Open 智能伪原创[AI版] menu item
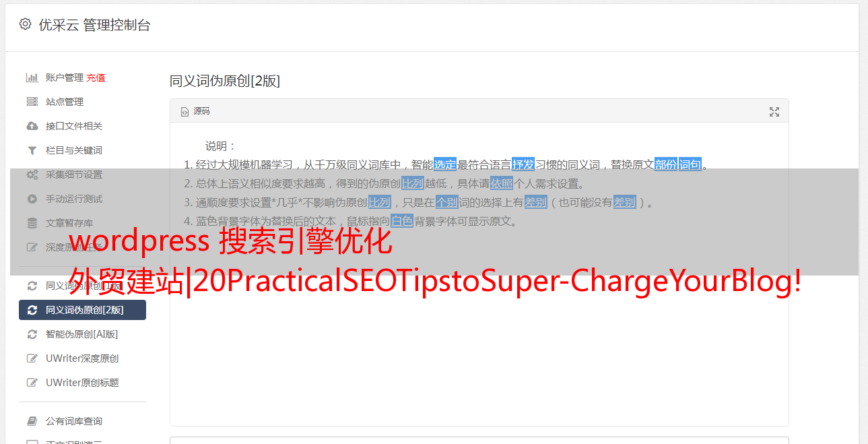The width and height of the screenshot is (868, 444). pyautogui.click(x=82, y=334)
